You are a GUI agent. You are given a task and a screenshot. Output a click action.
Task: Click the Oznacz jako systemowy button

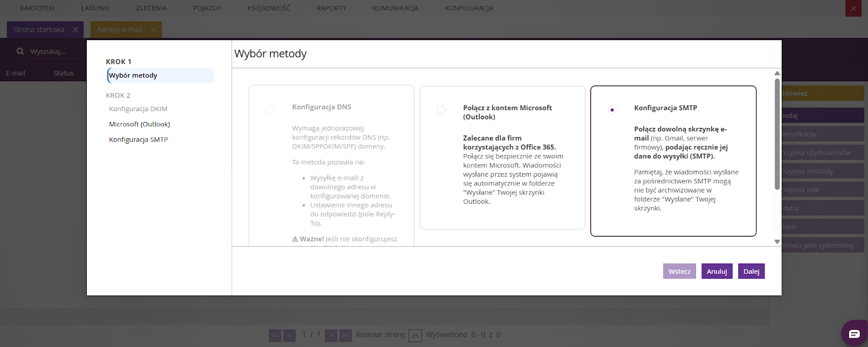pos(822,245)
